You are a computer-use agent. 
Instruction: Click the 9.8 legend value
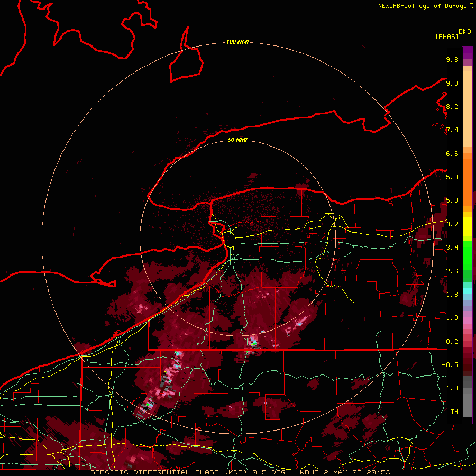(x=452, y=59)
